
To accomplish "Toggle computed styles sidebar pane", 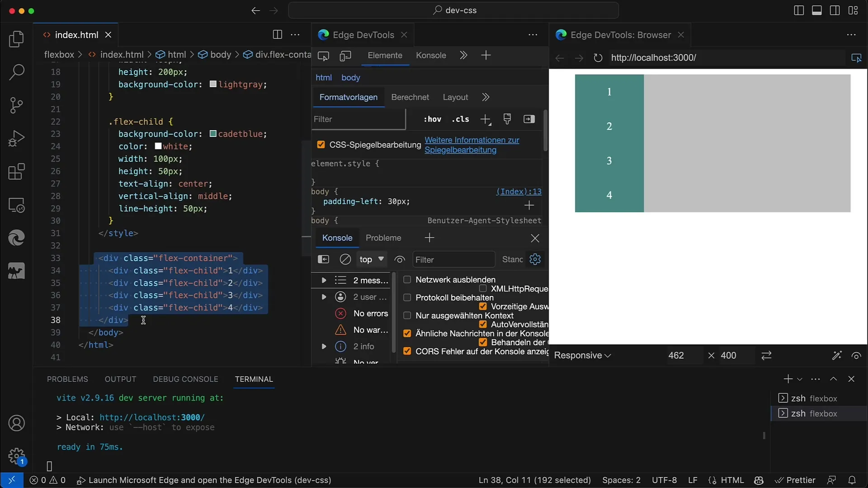I will (x=529, y=119).
